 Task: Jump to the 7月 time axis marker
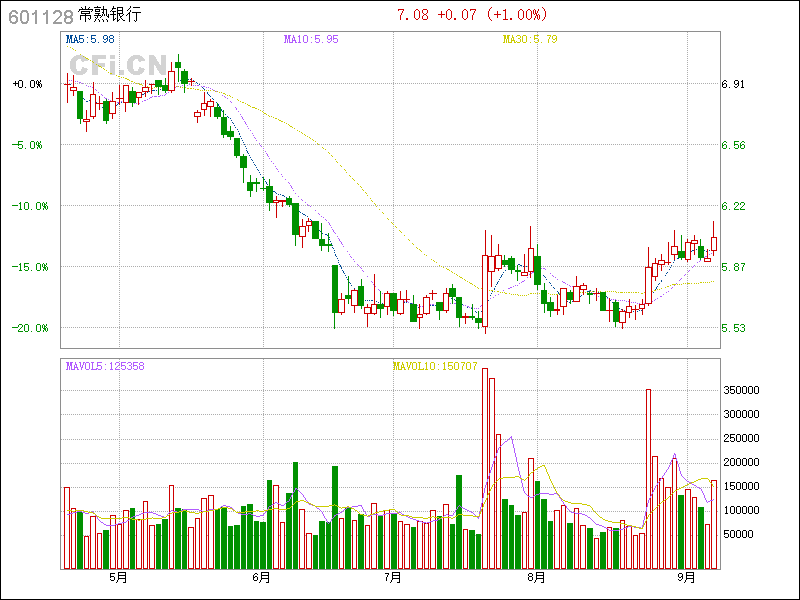click(392, 578)
